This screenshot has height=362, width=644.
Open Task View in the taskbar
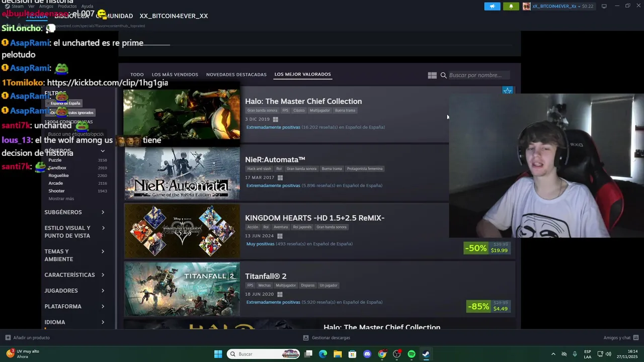[308, 354]
